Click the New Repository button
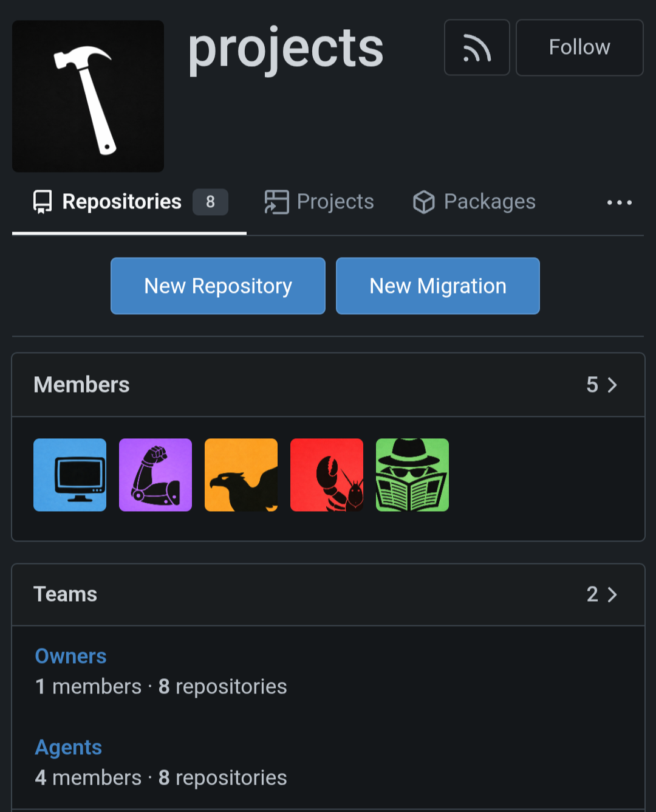The width and height of the screenshot is (656, 812). coord(218,286)
